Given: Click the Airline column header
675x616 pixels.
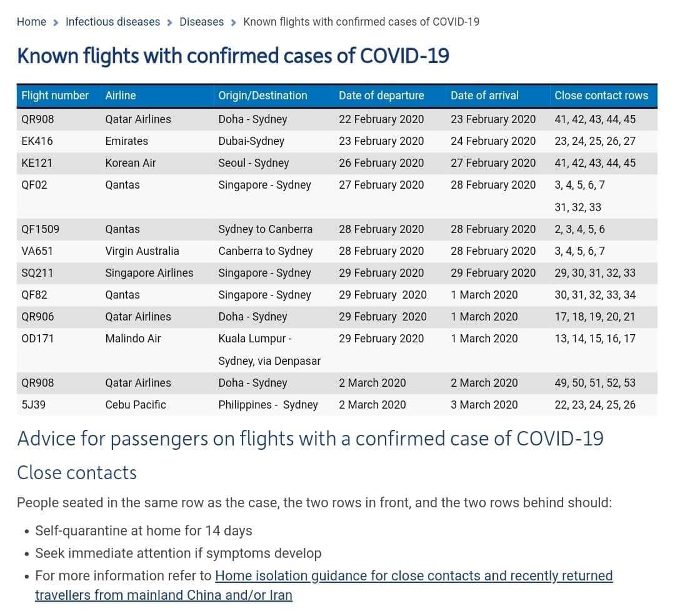Looking at the screenshot, I should click(x=120, y=96).
